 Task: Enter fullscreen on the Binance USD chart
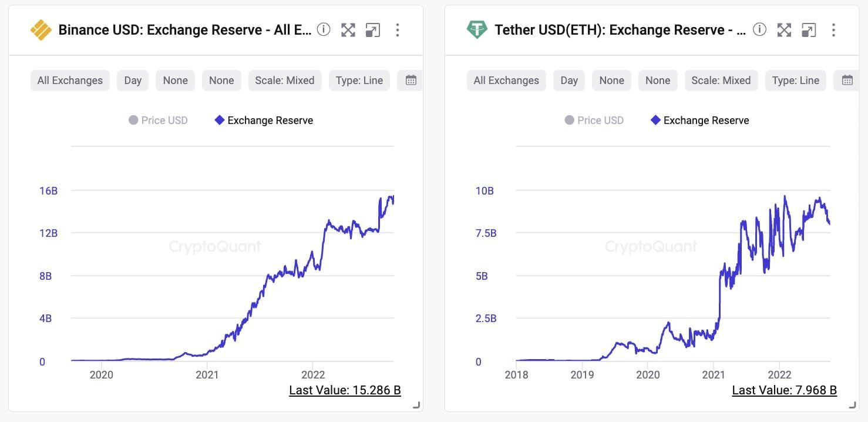(348, 29)
